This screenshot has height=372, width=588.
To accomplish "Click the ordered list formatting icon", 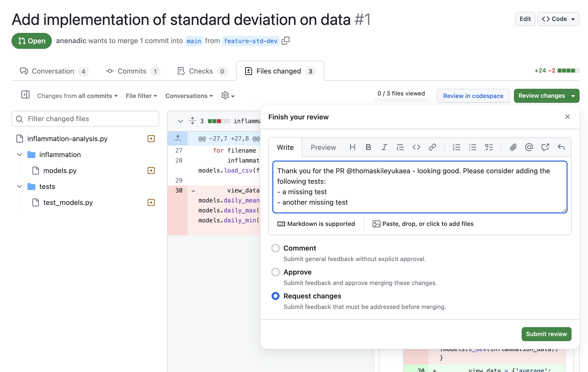I will tap(456, 147).
